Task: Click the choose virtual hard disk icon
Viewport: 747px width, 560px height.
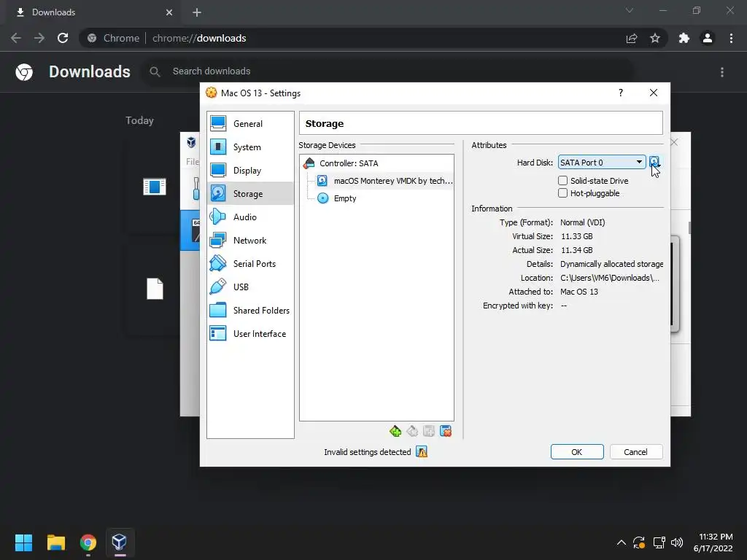Action: click(x=654, y=163)
